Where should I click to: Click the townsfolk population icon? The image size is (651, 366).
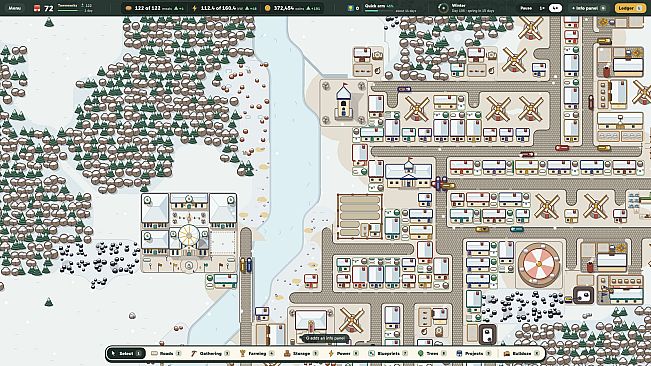click(x=37, y=8)
